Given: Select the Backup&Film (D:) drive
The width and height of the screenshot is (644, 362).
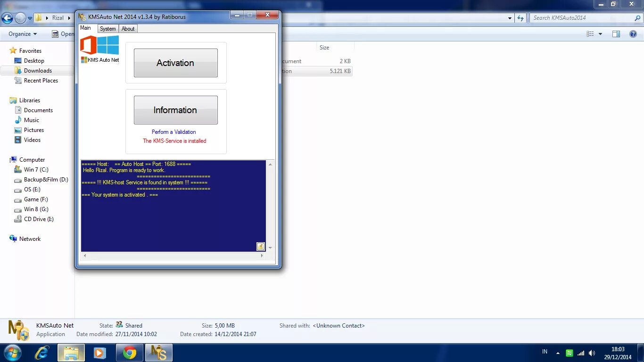Looking at the screenshot, I should click(46, 180).
